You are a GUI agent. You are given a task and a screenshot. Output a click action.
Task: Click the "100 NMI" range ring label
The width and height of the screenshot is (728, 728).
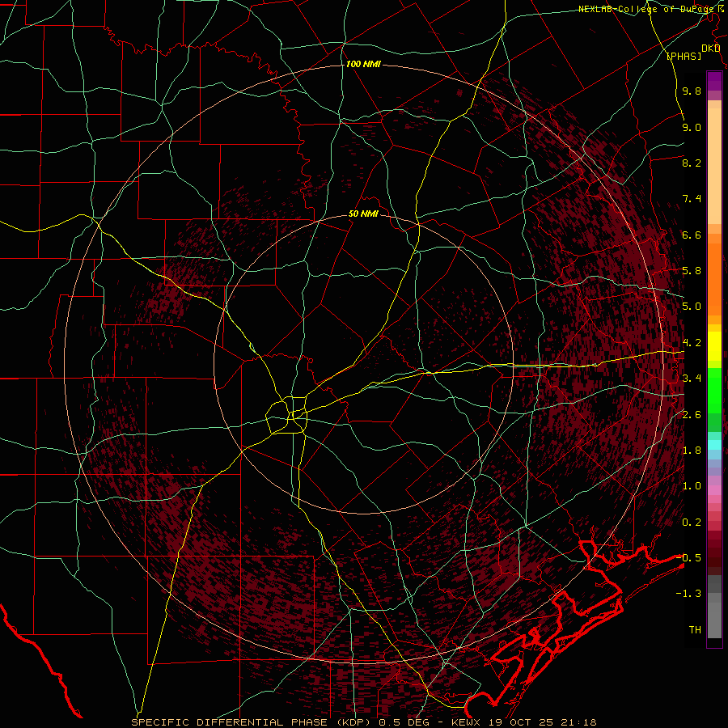click(363, 64)
